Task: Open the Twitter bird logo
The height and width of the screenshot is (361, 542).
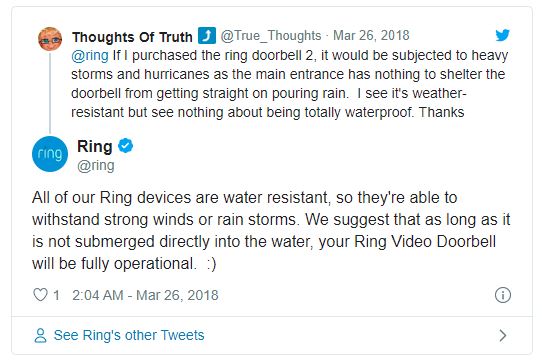Action: point(502,35)
